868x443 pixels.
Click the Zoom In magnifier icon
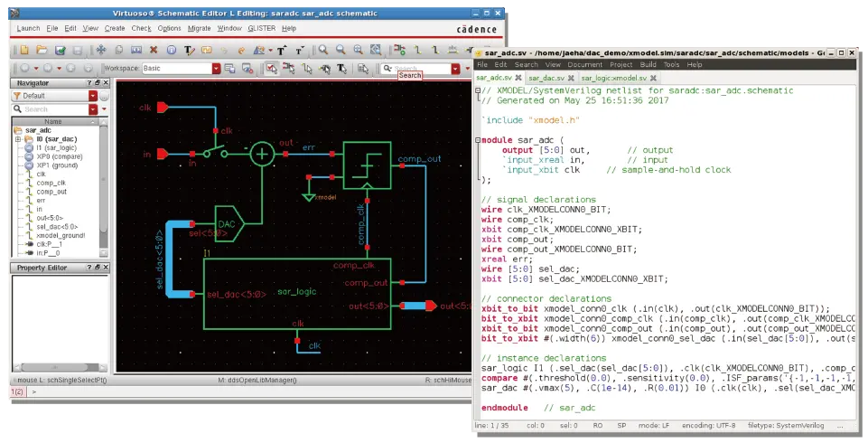click(x=323, y=50)
